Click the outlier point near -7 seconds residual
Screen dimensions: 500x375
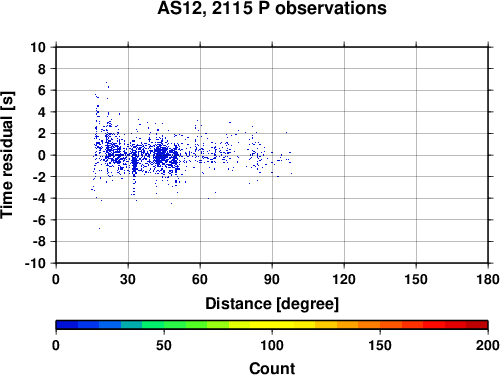pyautogui.click(x=99, y=228)
